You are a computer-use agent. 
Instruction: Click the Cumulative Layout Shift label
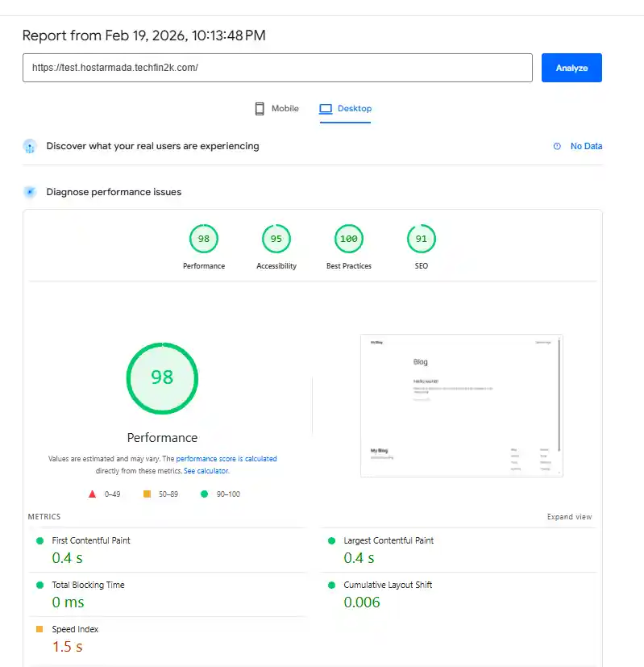click(388, 585)
